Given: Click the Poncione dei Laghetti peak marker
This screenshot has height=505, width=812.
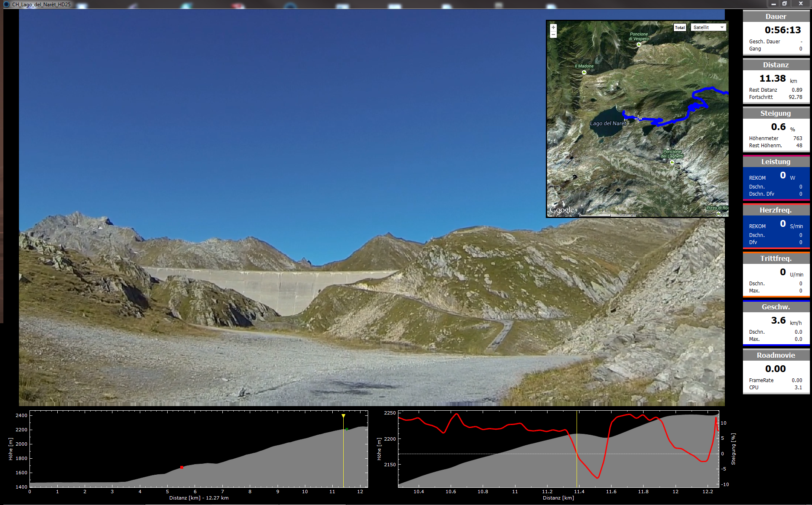Looking at the screenshot, I should 672,162.
